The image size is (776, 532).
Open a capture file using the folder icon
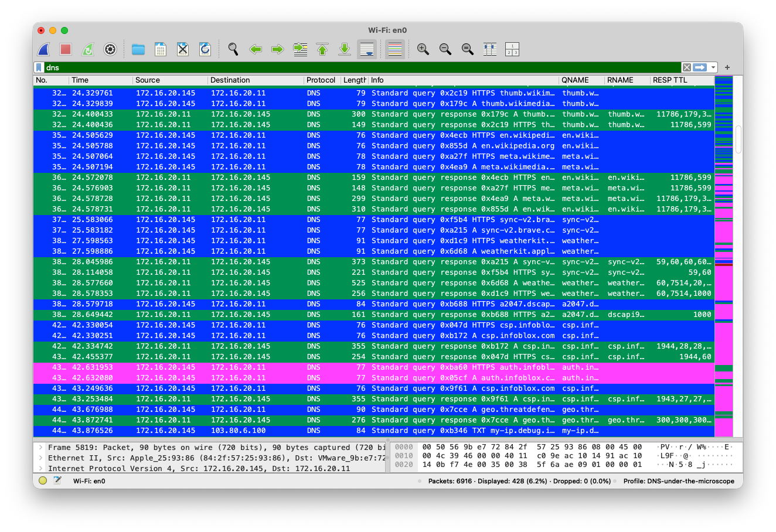click(138, 50)
